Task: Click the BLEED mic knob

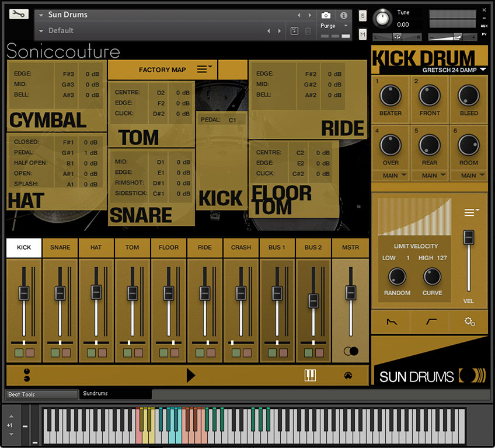Action: point(469,96)
